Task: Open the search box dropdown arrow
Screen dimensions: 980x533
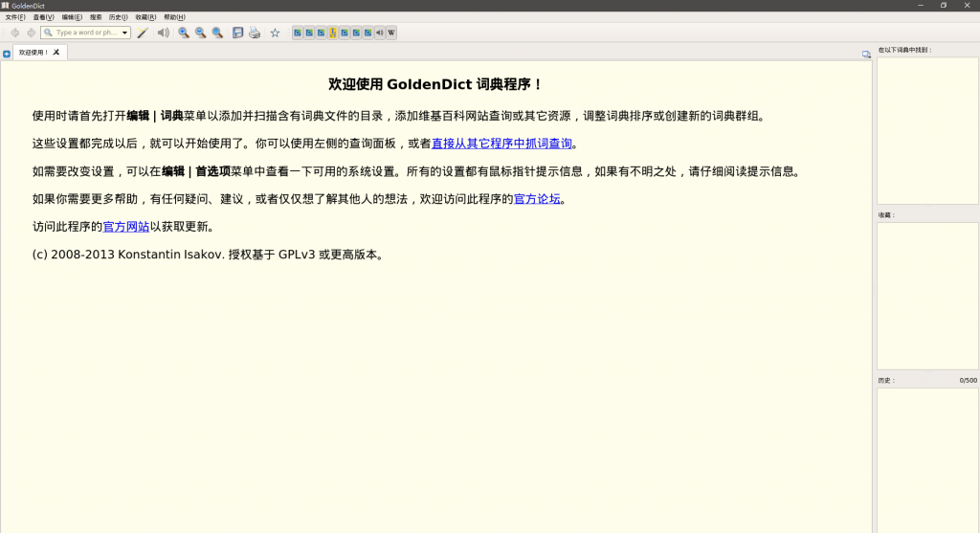Action: pos(125,33)
